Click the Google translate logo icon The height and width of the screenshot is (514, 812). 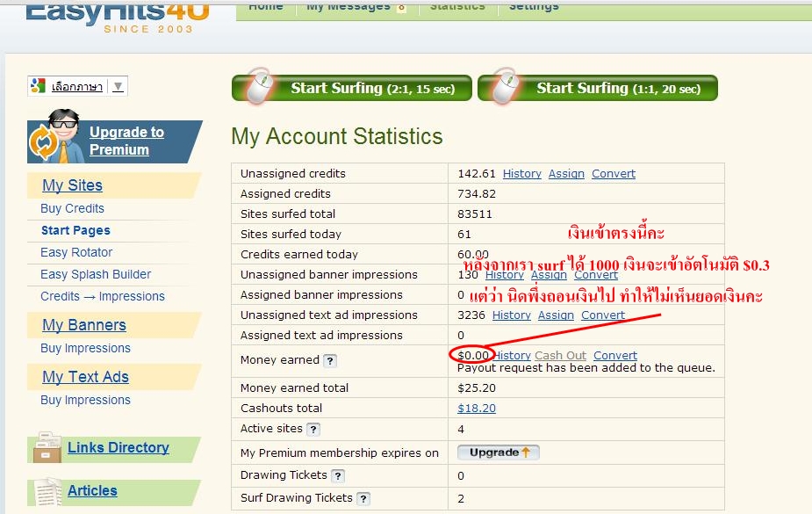tap(38, 86)
